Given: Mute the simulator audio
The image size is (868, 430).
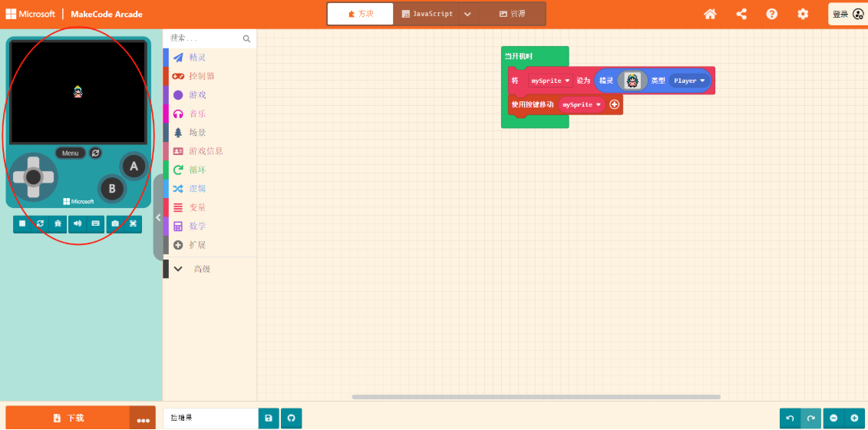Looking at the screenshot, I should 78,223.
